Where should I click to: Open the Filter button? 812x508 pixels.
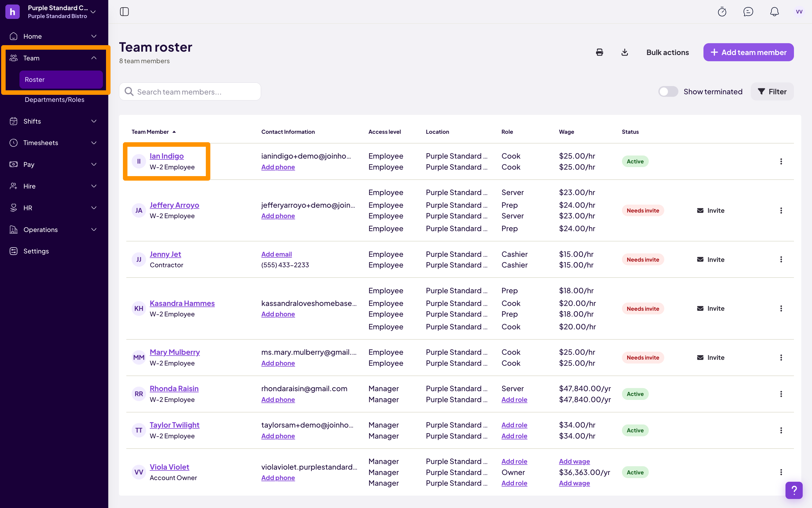point(773,92)
